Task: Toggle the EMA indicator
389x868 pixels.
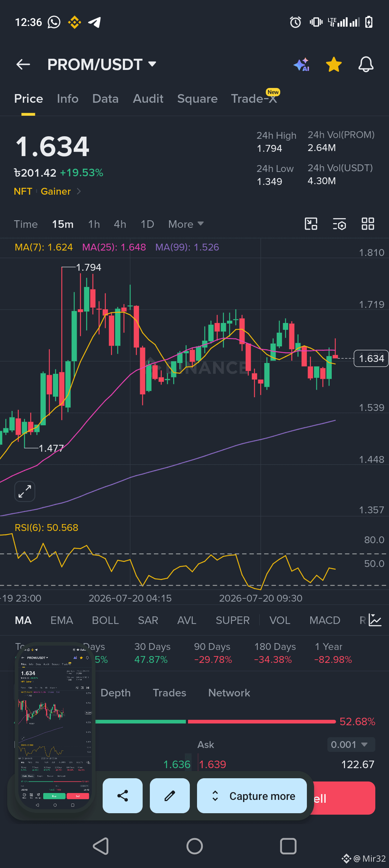Action: click(x=62, y=620)
